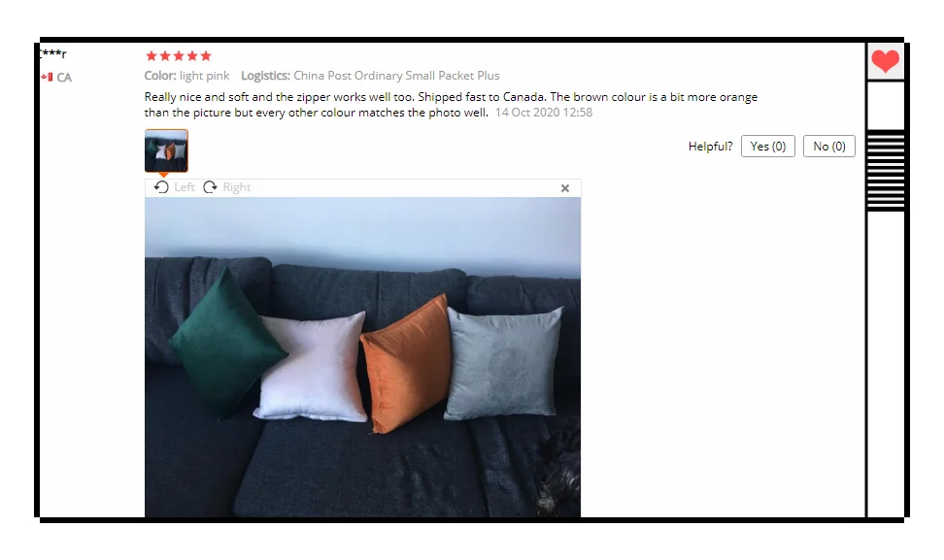Click the empty box below the heart
This screenshot has width=944, height=560.
click(886, 105)
